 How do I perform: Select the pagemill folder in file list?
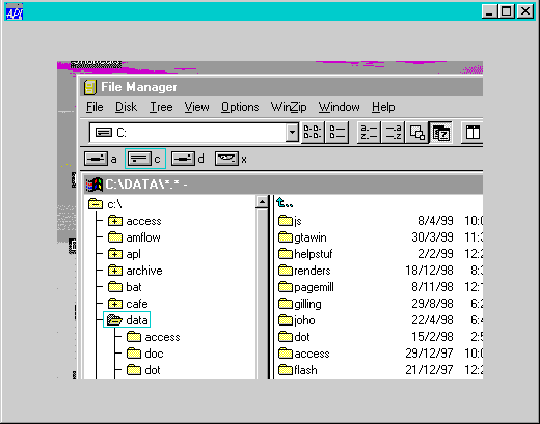[x=305, y=287]
